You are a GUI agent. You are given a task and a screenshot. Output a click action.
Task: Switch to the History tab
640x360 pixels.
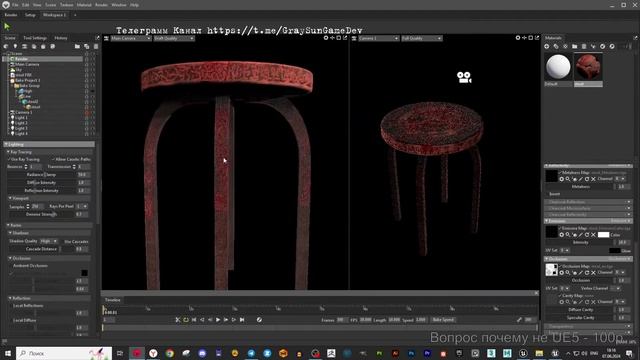(61, 38)
